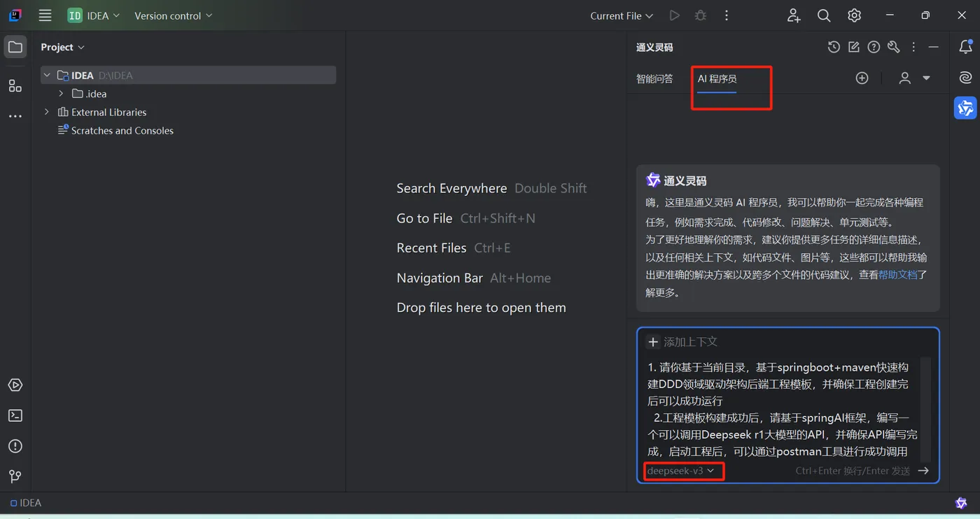Open 通义灵码 panel options menu
The height and width of the screenshot is (519, 980).
tap(913, 47)
